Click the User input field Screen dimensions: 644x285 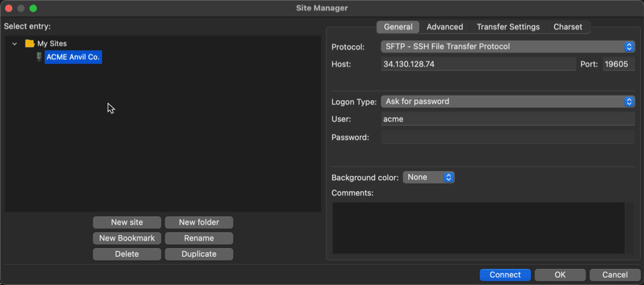[508, 119]
